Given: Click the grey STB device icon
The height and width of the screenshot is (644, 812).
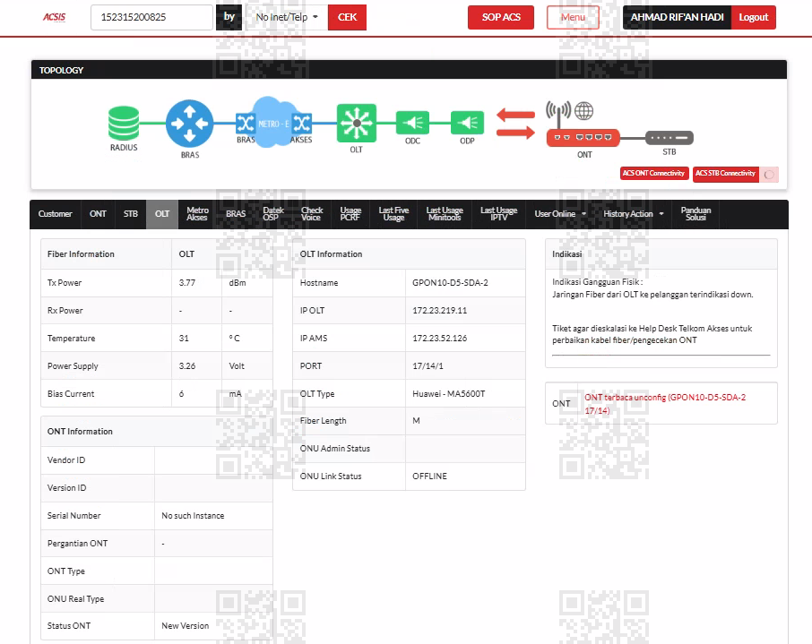Looking at the screenshot, I should [669, 138].
